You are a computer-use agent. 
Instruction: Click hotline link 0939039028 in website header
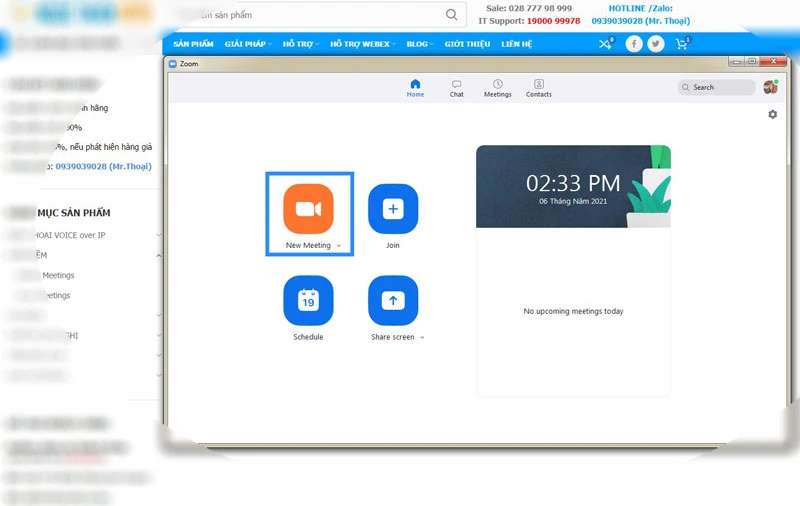(x=641, y=21)
